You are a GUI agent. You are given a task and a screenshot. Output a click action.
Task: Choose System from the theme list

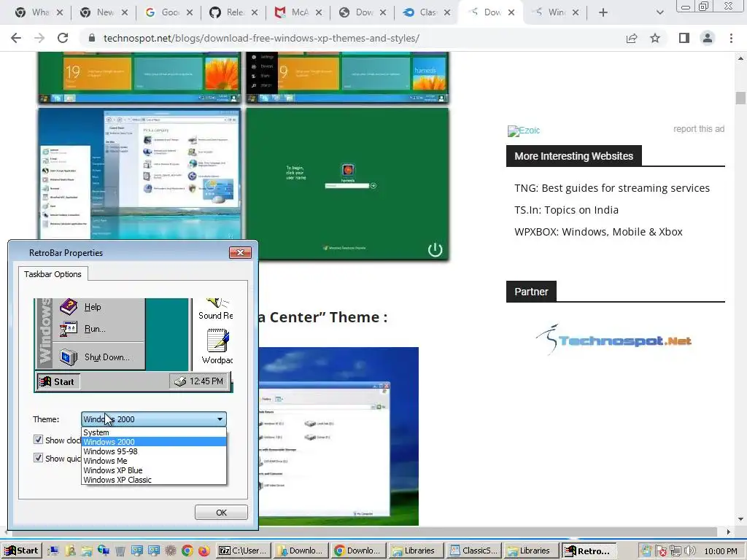click(x=154, y=432)
